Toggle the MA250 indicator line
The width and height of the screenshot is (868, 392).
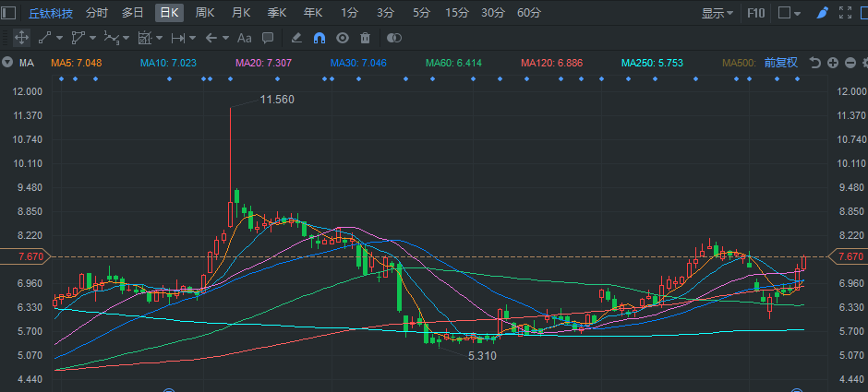[652, 63]
